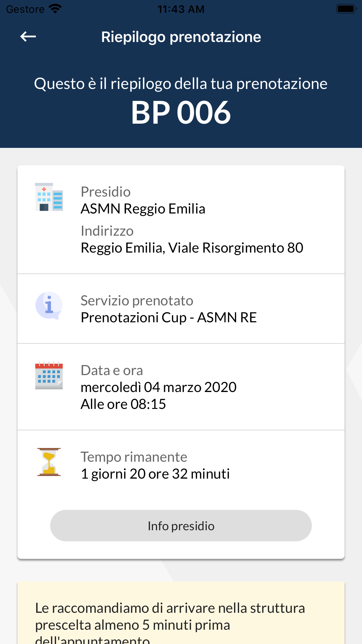The image size is (362, 644).
Task: Tap the Viale Risorgimento 80 address
Action: point(192,248)
